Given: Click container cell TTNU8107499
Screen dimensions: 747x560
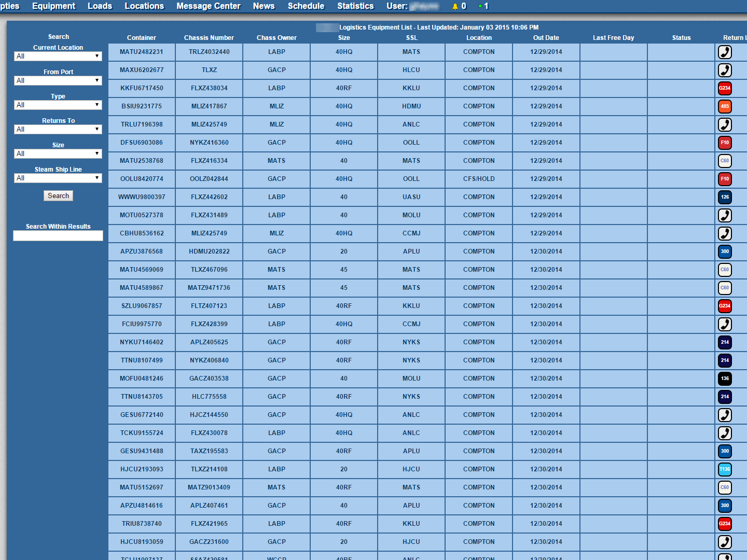Looking at the screenshot, I should [142, 360].
